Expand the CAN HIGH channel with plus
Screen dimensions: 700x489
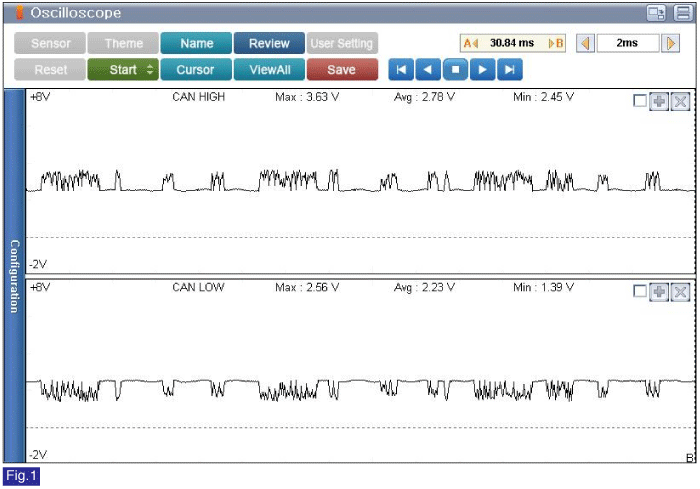[x=659, y=101]
